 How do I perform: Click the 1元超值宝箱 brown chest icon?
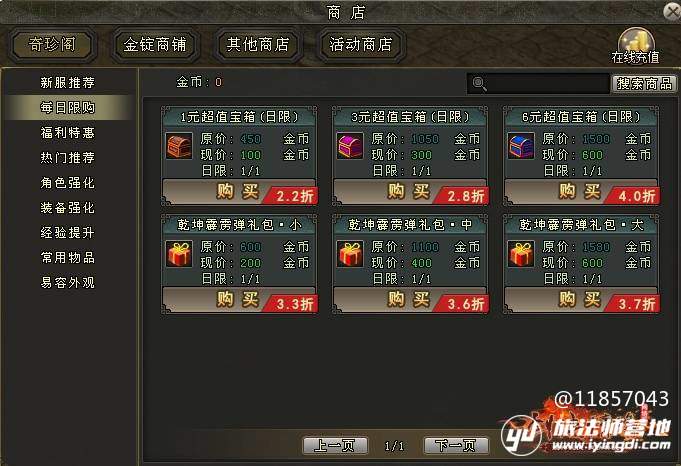tap(179, 146)
